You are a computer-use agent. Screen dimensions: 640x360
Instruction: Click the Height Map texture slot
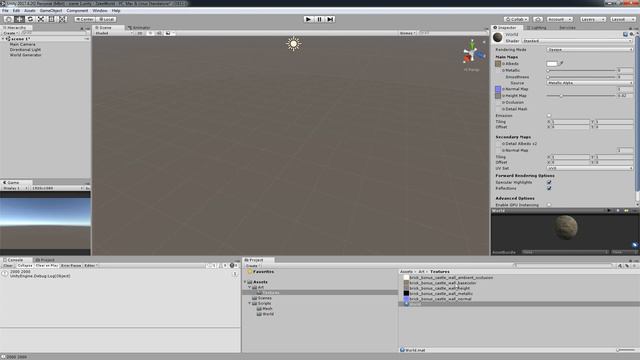pos(498,96)
